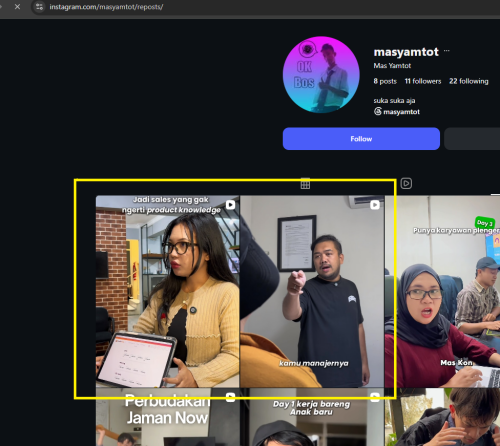Click the instagram.com address bar URL
This screenshot has width=500, height=446.
tap(106, 7)
